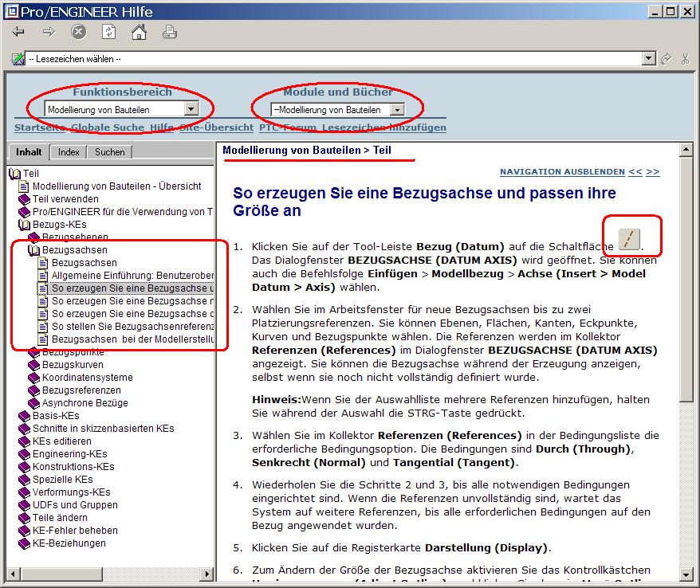Image resolution: width=700 pixels, height=588 pixels.
Task: Click the book icon beside Engineering-KEs
Action: (x=24, y=454)
